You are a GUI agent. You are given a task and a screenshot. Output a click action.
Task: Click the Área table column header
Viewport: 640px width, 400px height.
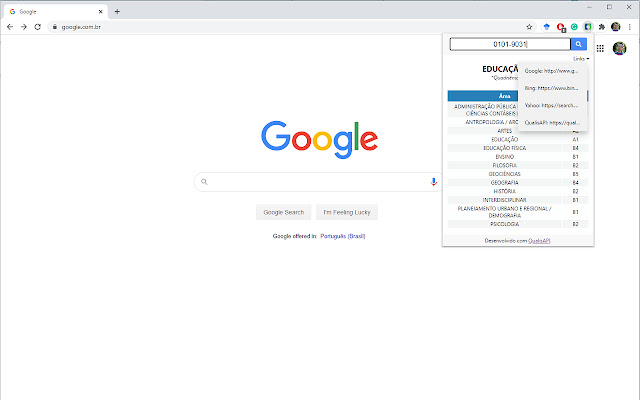[504, 96]
